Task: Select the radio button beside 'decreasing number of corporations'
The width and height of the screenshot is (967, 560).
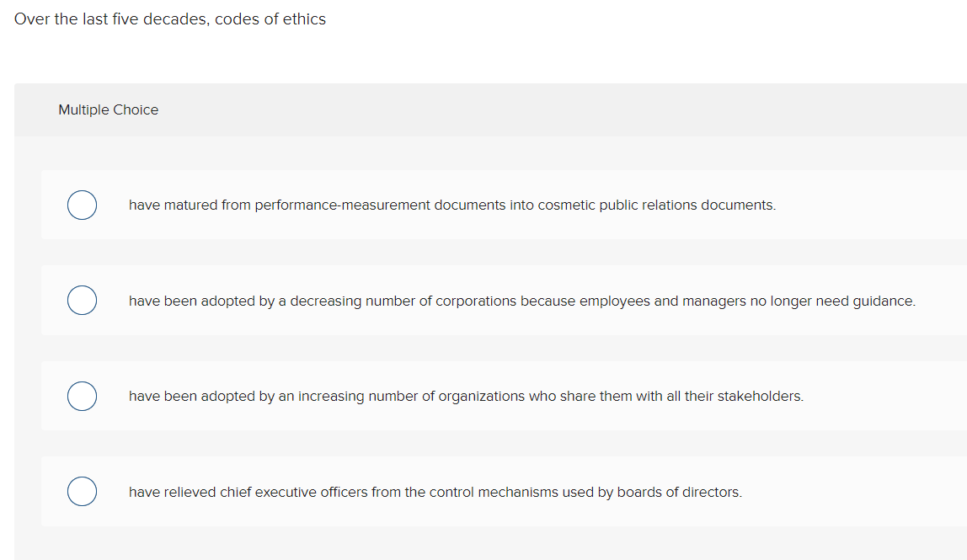Action: (82, 300)
